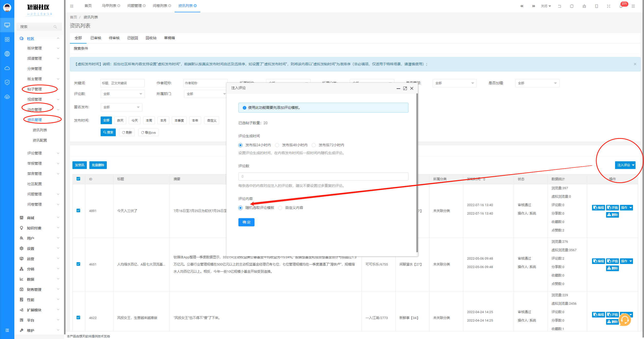Click the magnifier icon in sidebar search
The width and height of the screenshot is (644, 339).
click(x=55, y=27)
